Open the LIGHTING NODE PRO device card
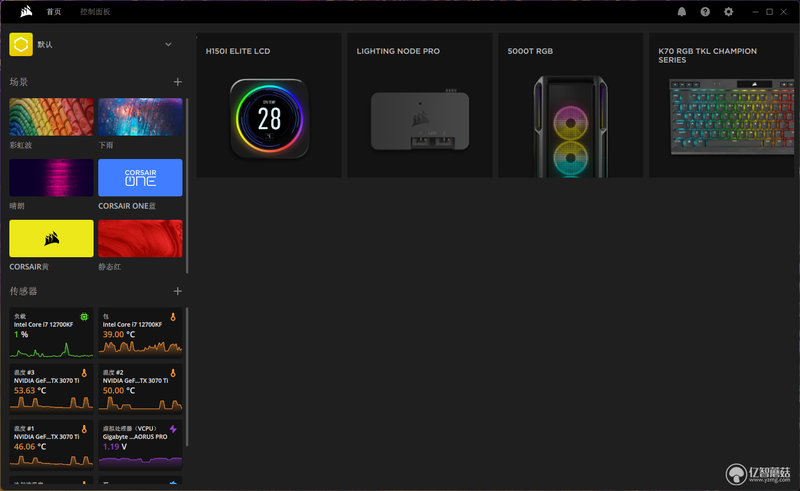800x491 pixels. 420,105
